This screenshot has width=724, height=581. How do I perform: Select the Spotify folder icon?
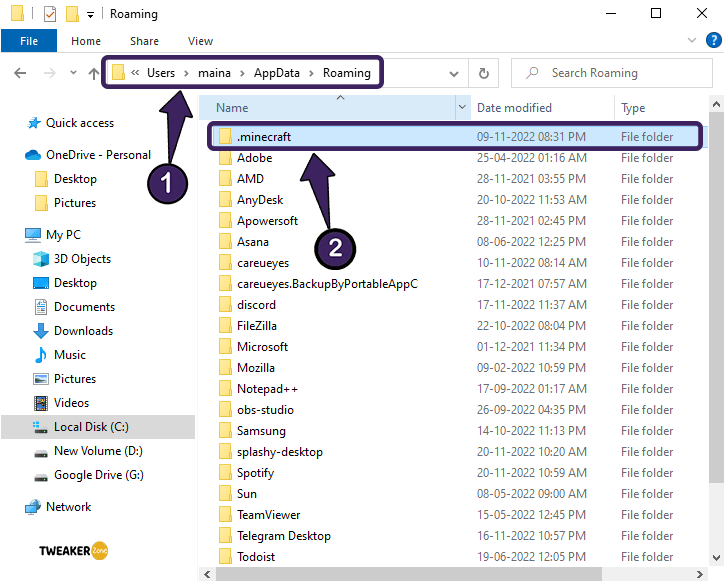pyautogui.click(x=225, y=472)
